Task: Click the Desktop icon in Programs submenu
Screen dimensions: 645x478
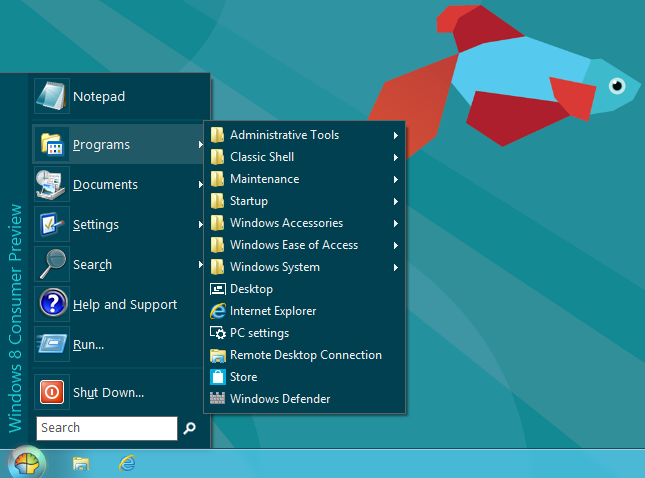Action: point(218,289)
